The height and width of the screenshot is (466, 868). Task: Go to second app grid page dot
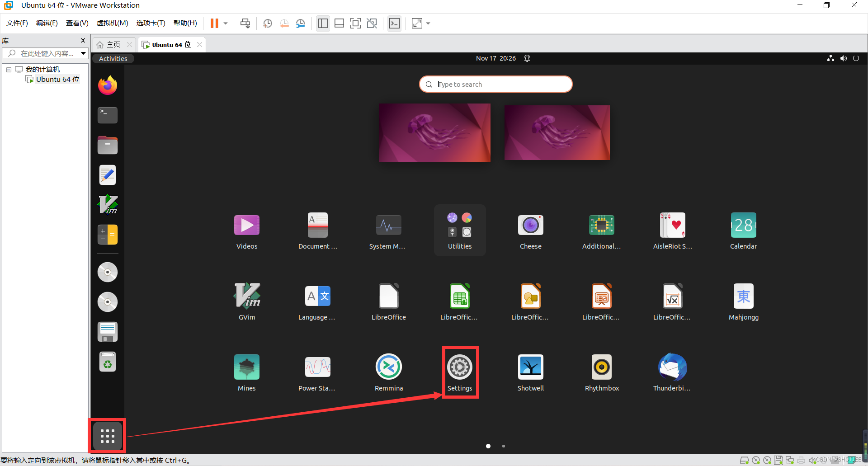coord(504,446)
